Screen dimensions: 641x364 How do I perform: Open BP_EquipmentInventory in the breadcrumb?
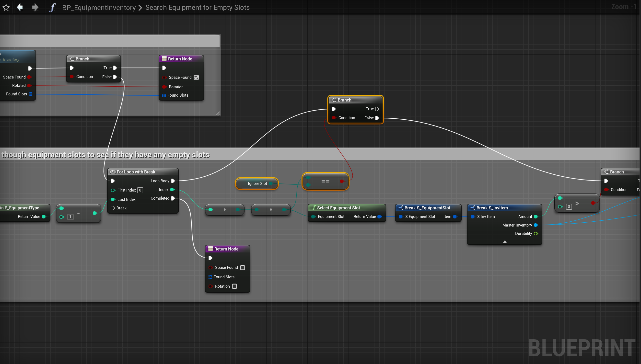(99, 8)
